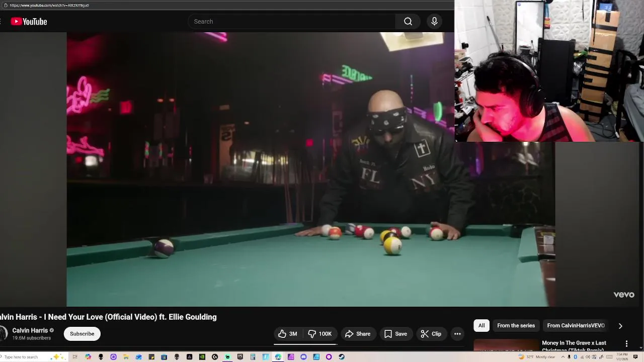Open Discord from the taskbar
The width and height of the screenshot is (644, 362).
[x=303, y=357]
